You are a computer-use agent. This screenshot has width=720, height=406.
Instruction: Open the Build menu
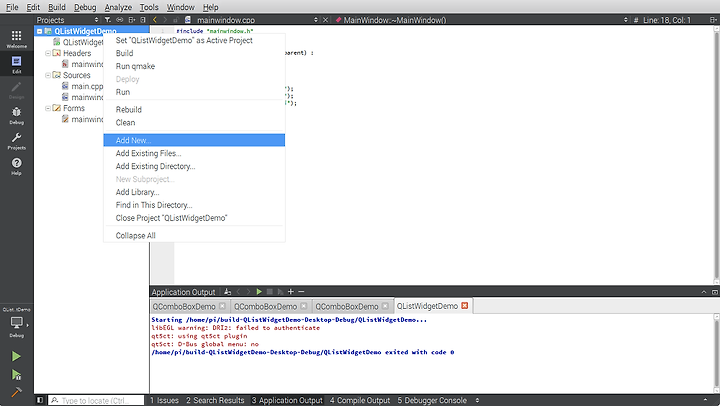coord(57,7)
